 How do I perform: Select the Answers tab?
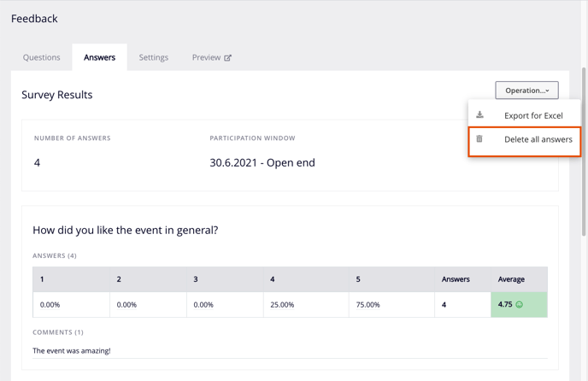[x=99, y=57]
